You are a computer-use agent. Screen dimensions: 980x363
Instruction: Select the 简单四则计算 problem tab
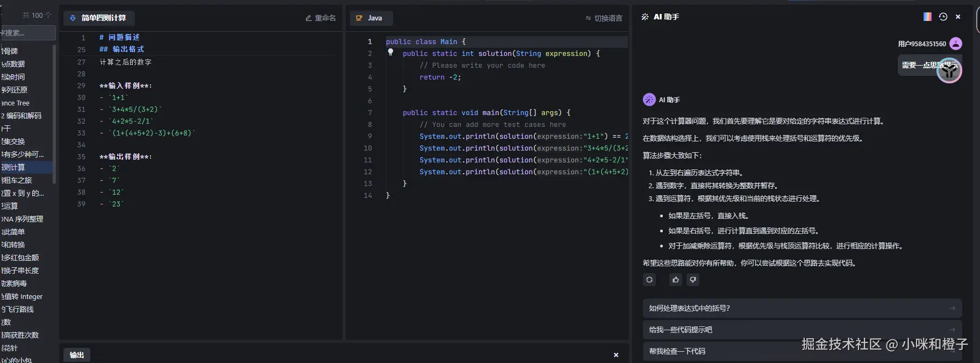point(99,18)
